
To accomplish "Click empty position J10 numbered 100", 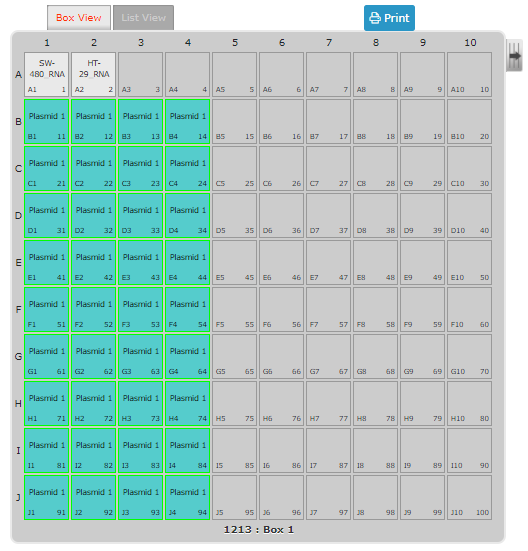I will point(470,498).
